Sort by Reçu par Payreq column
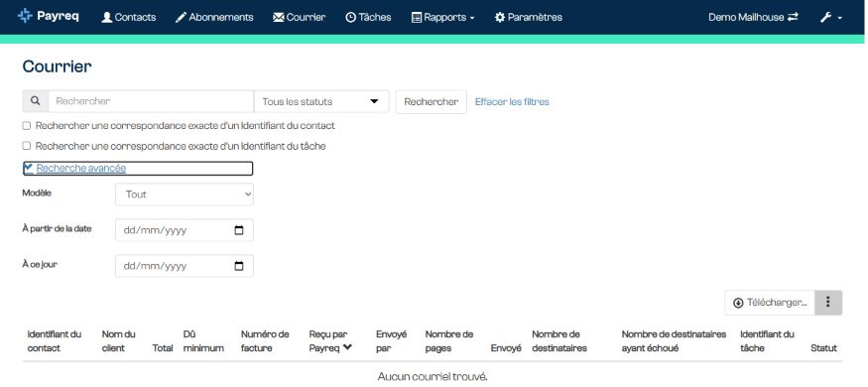Viewport: 868px width, 387px height. pos(330,341)
